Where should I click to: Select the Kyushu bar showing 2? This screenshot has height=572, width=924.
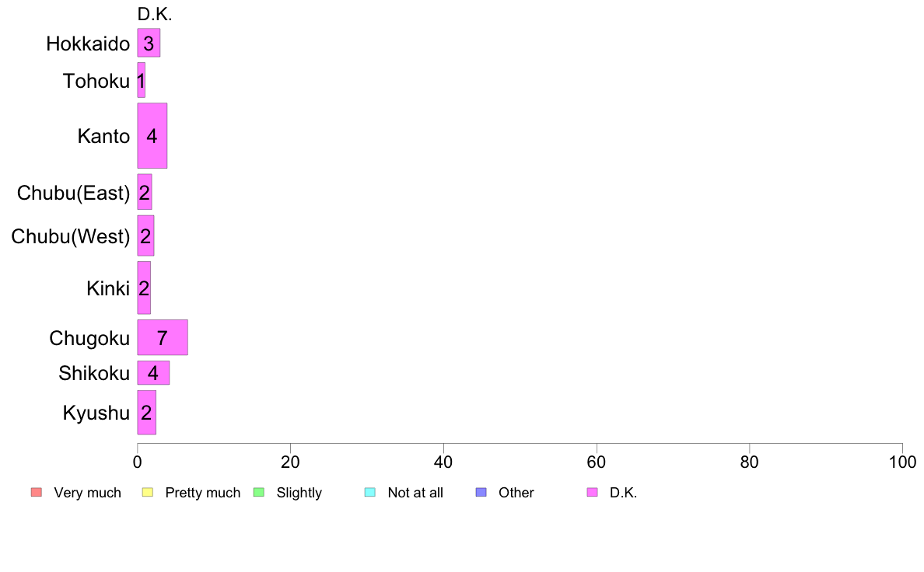pyautogui.click(x=146, y=413)
